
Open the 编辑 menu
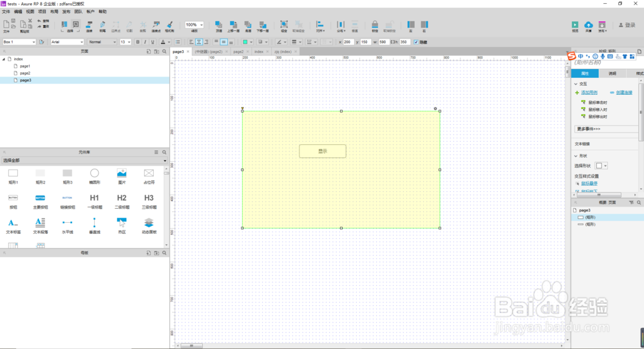[18, 12]
